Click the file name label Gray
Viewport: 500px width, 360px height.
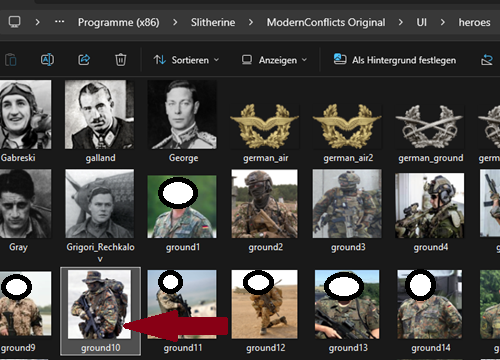(x=18, y=247)
